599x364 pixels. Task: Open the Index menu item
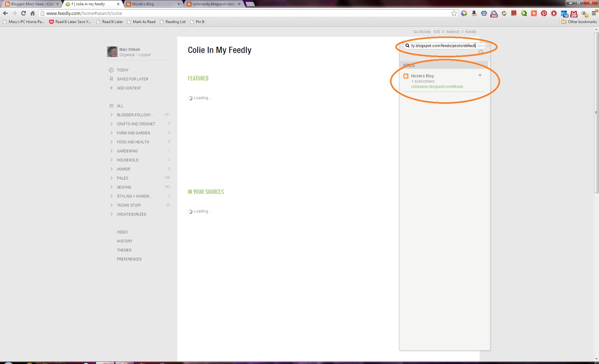coord(122,232)
